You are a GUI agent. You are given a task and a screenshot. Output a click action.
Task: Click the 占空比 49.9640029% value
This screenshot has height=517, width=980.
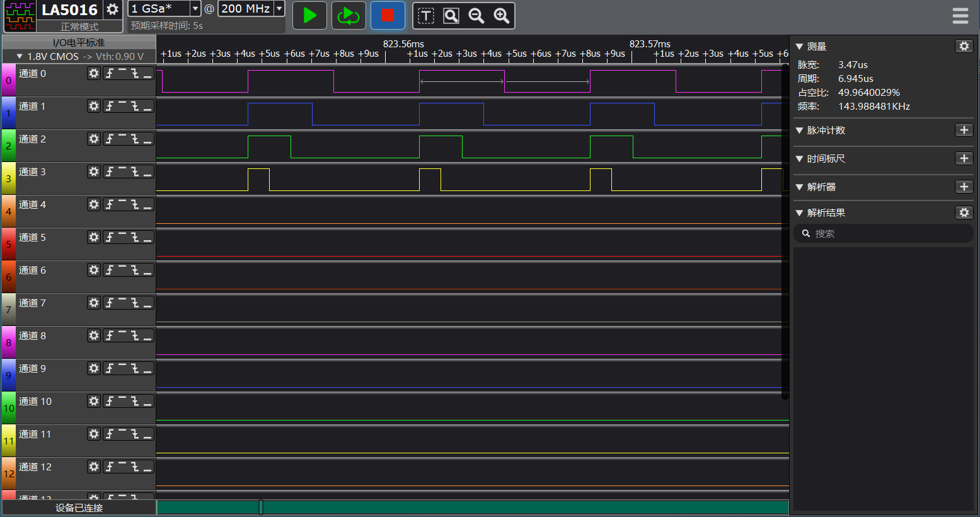(x=868, y=92)
